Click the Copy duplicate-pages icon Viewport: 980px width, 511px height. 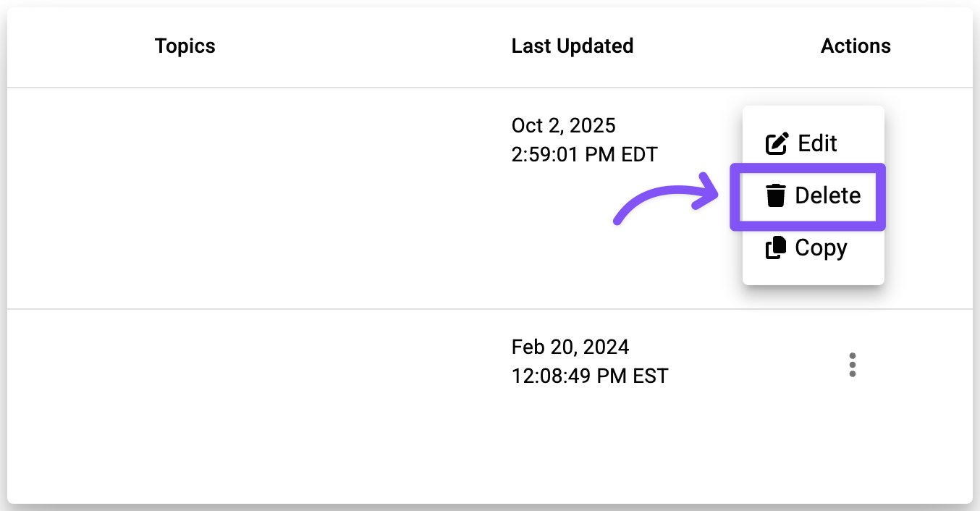pyautogui.click(x=776, y=248)
